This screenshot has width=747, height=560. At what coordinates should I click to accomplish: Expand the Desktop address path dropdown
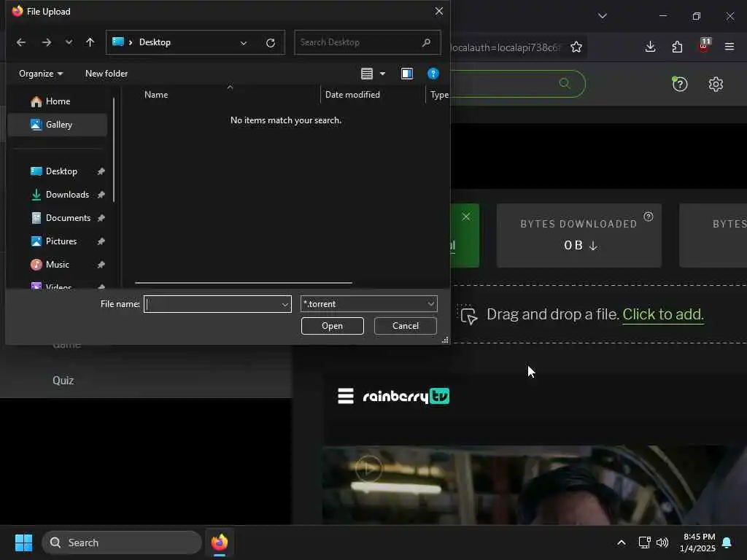coord(244,43)
